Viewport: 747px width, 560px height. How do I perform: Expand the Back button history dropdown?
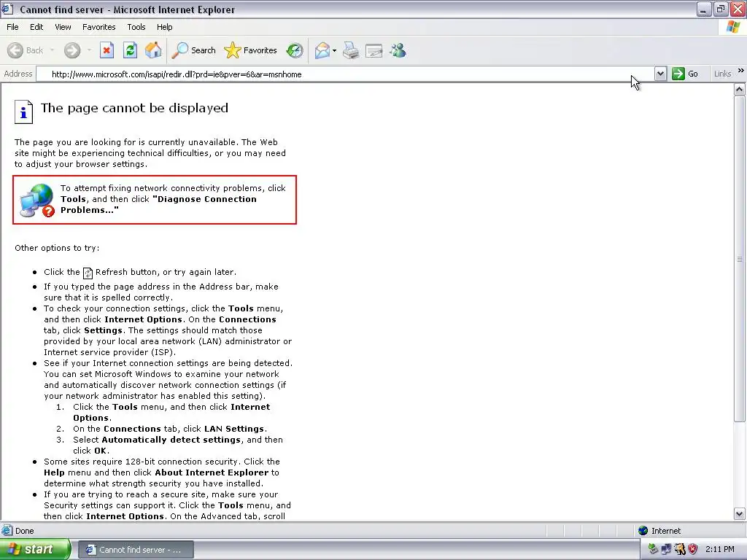click(x=52, y=50)
